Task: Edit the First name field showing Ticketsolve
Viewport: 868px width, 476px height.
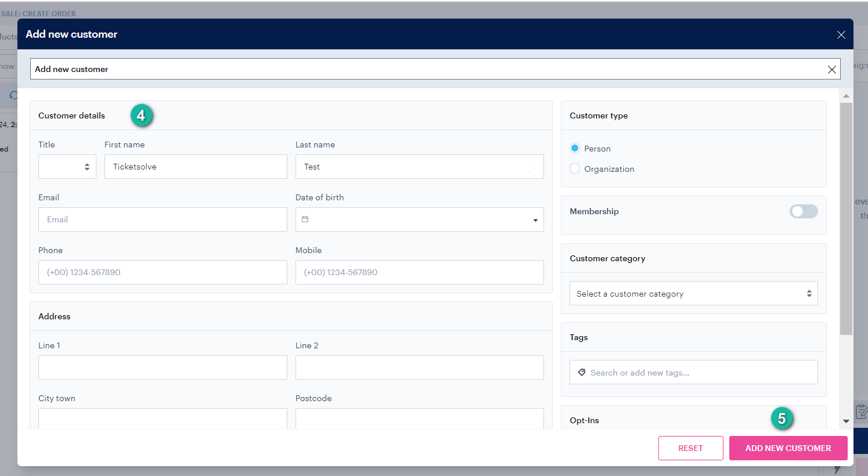Action: (196, 167)
